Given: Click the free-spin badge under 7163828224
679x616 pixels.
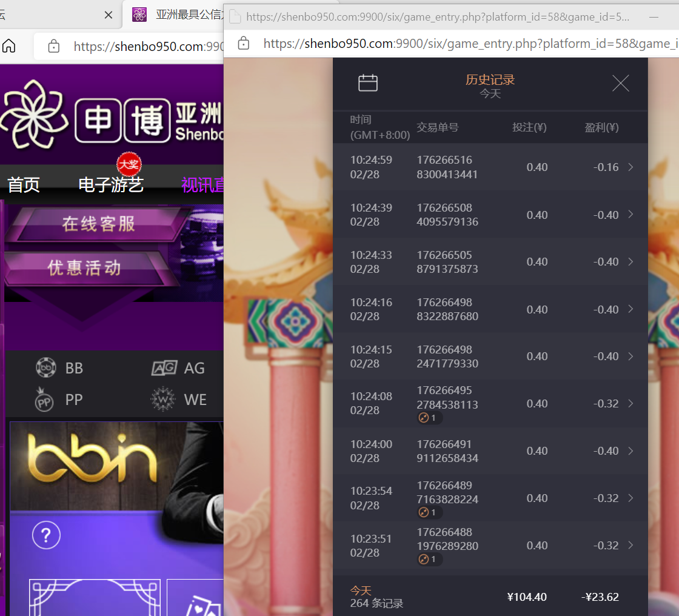Looking at the screenshot, I should click(x=429, y=512).
